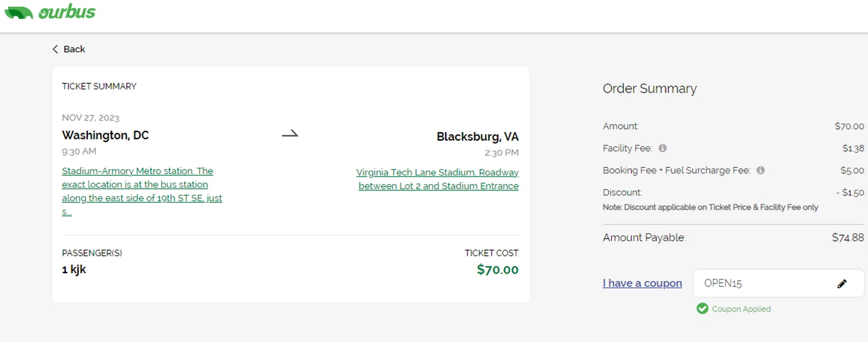
Task: Click the Booking Fee info icon
Action: tap(760, 170)
